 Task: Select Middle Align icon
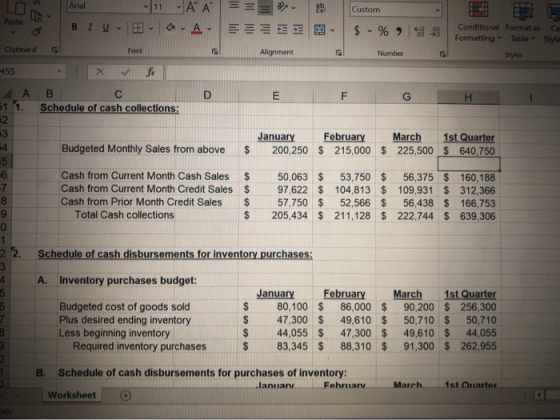pyautogui.click(x=249, y=6)
